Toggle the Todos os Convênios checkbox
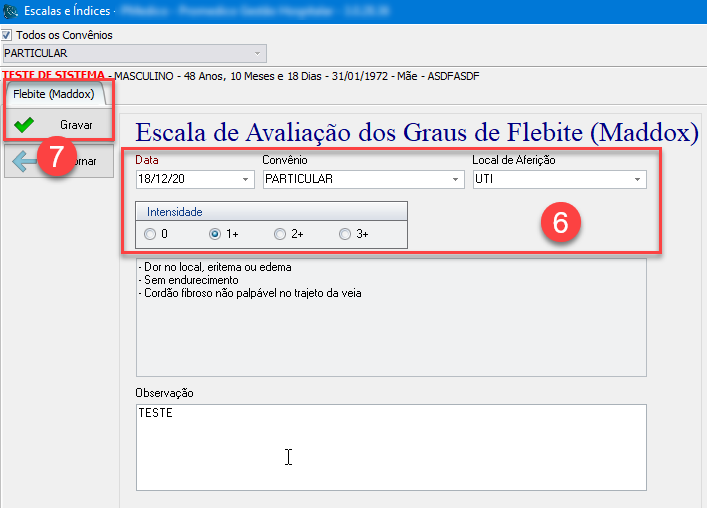 tap(8, 35)
